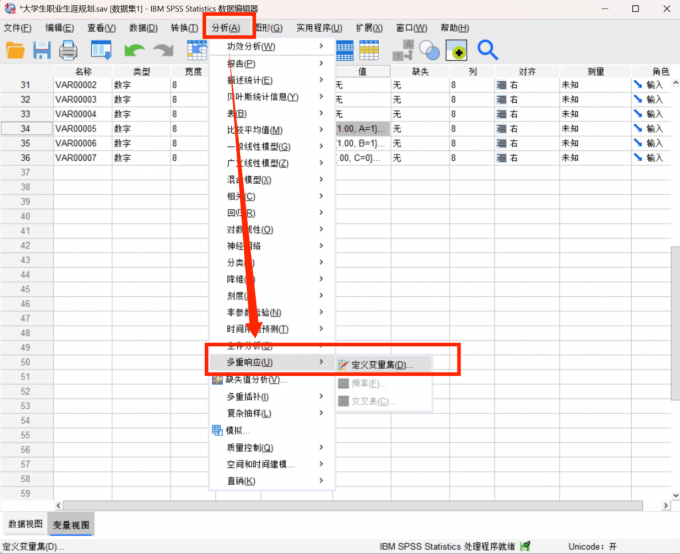Select the {1.00, A=1}... value cell

tap(362, 129)
